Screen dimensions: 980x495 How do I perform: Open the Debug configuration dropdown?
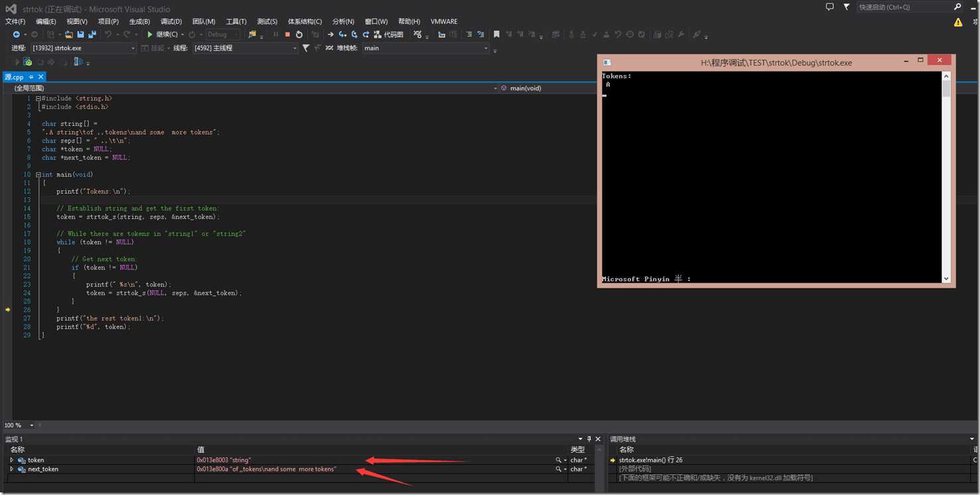[x=223, y=35]
